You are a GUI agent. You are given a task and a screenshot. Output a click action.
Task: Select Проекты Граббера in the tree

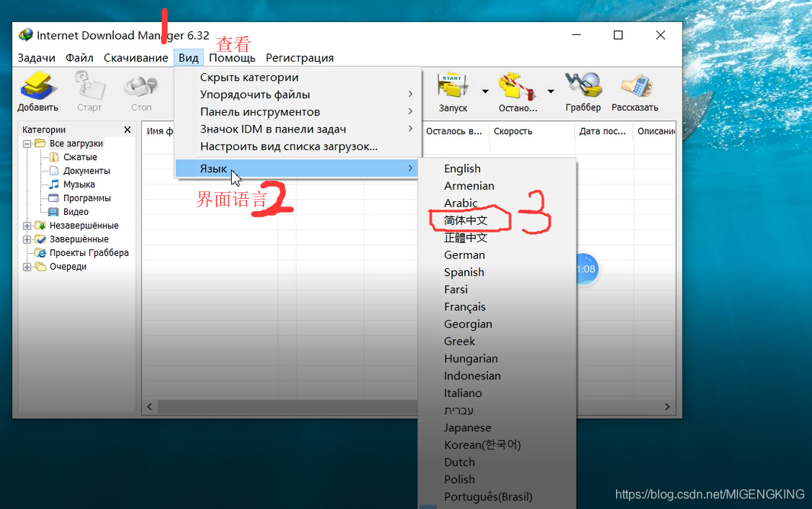point(89,253)
